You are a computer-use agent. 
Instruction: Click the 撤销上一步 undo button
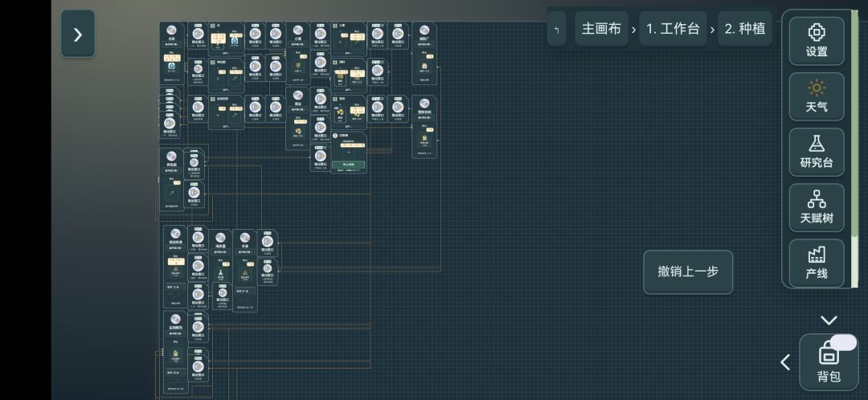tap(687, 271)
